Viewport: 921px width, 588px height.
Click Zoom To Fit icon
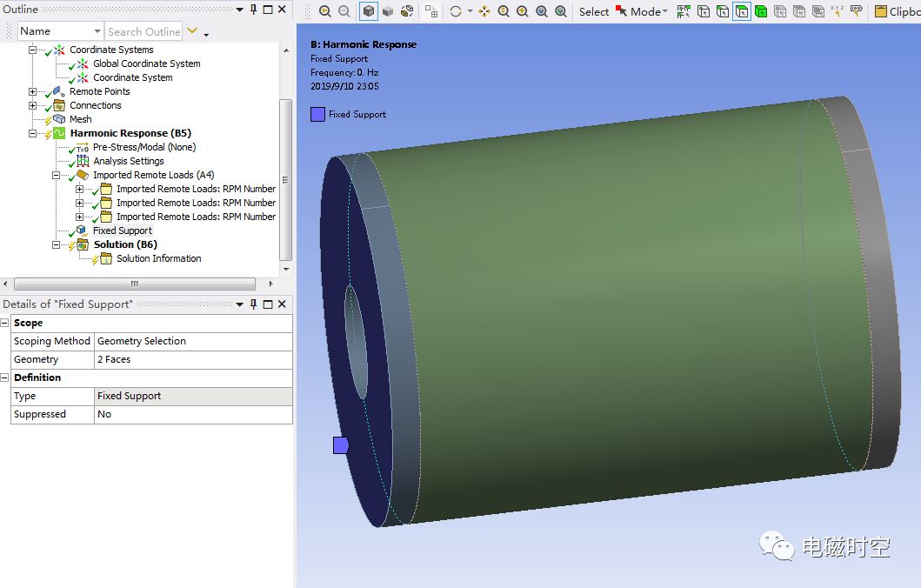click(x=542, y=11)
